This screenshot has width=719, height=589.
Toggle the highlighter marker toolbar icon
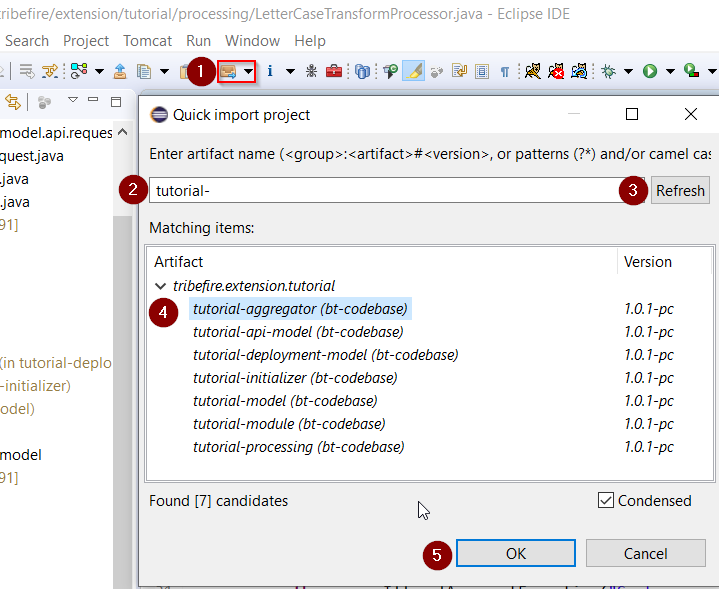click(x=413, y=71)
